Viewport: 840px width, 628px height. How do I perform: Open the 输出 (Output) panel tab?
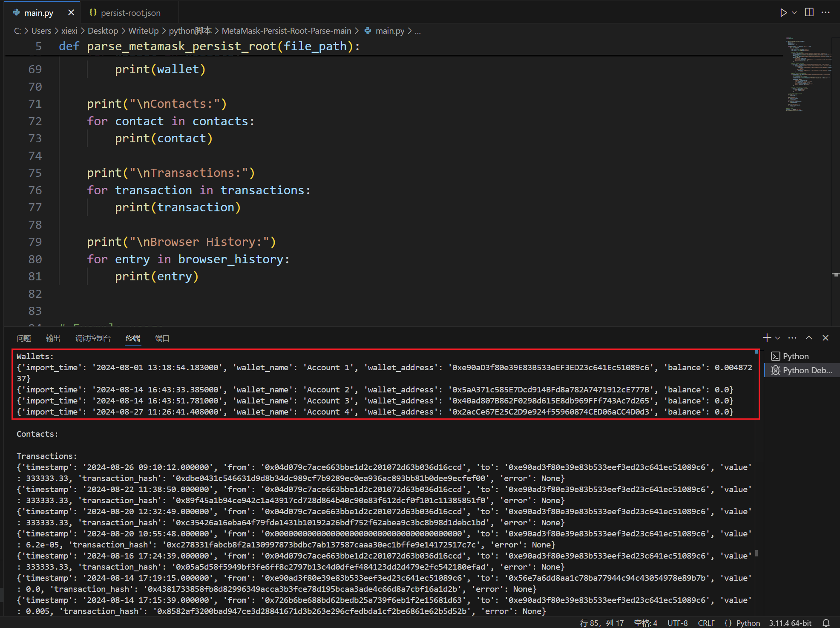(53, 338)
